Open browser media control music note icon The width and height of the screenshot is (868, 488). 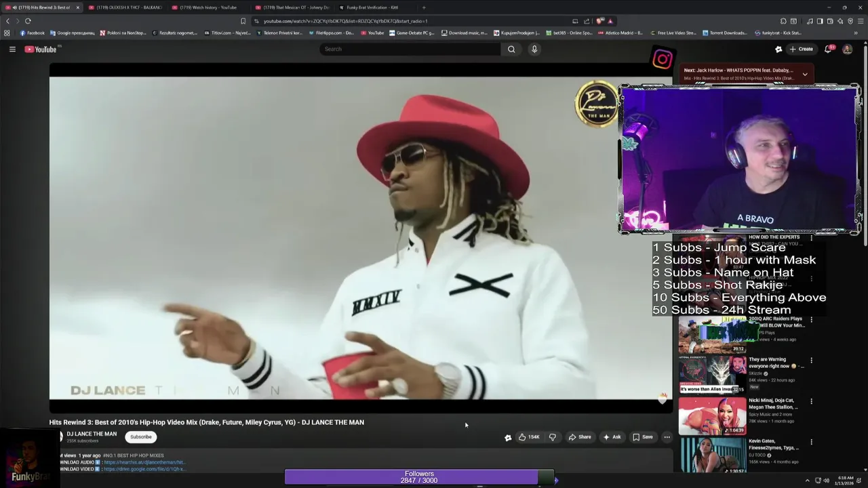[810, 21]
